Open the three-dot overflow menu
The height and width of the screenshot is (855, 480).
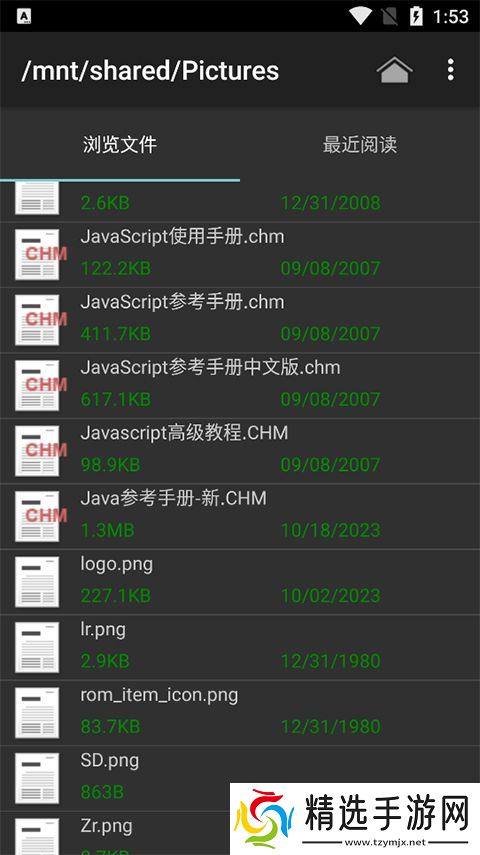(451, 70)
